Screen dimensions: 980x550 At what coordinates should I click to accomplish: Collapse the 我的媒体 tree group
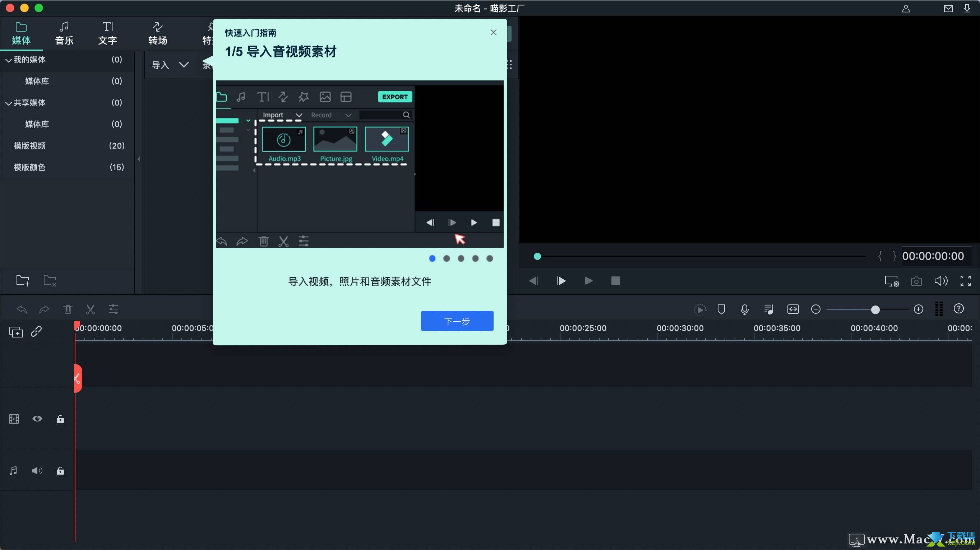[8, 60]
